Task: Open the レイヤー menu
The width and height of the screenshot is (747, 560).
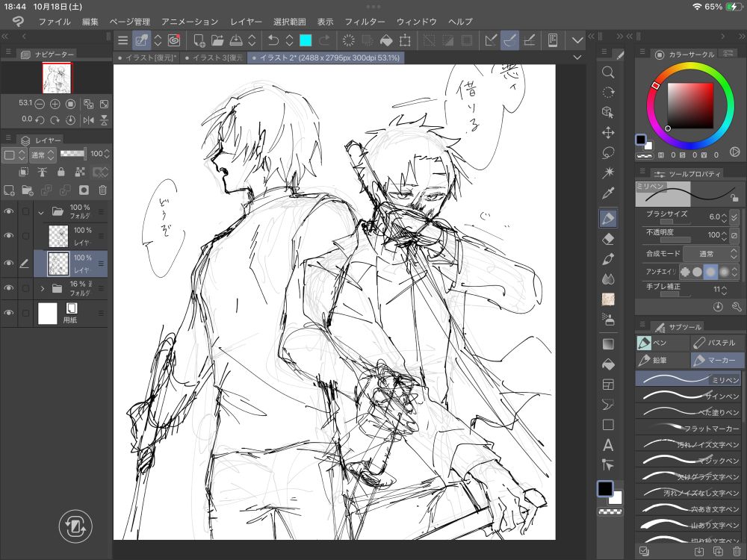Action: (246, 22)
